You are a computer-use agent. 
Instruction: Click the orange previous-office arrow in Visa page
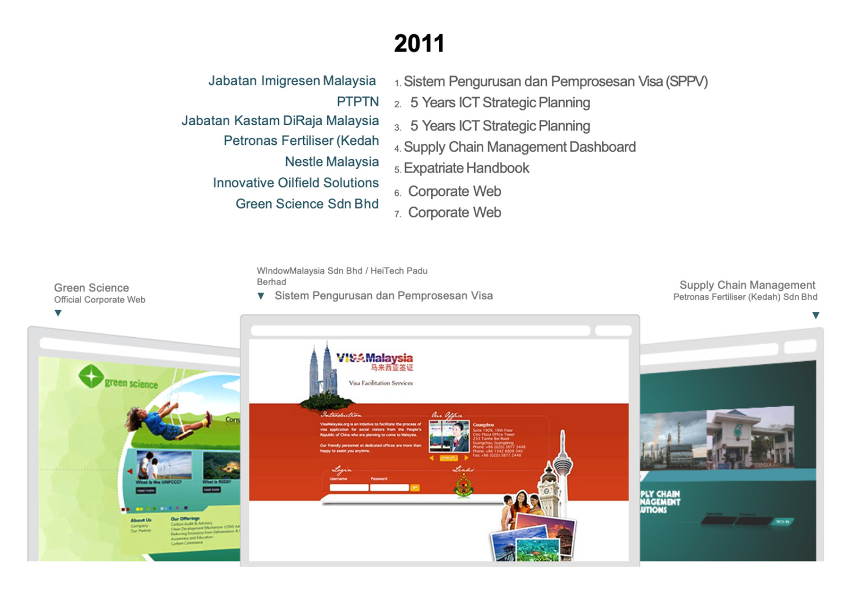coord(432,458)
